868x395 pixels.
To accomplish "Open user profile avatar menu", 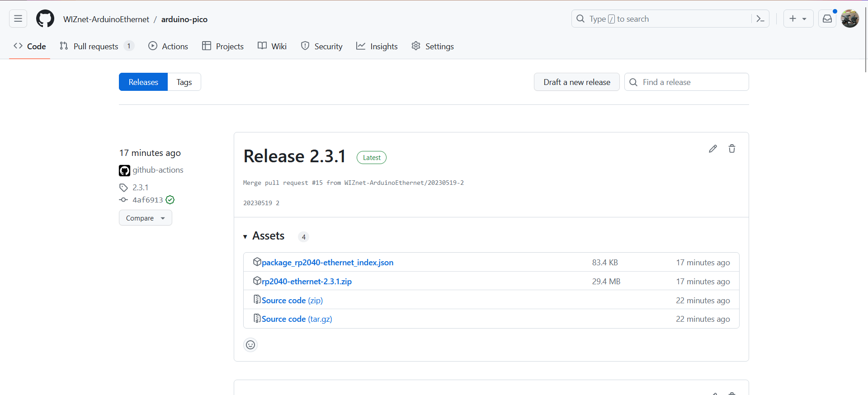I will point(850,19).
